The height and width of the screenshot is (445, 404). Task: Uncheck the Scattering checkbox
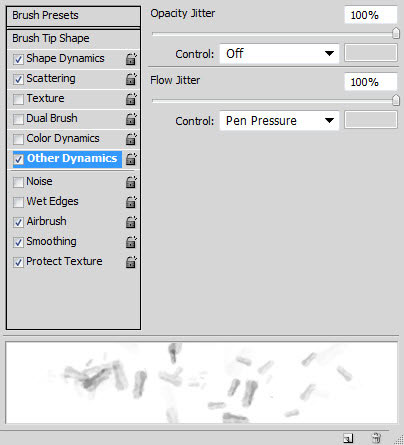[x=18, y=79]
